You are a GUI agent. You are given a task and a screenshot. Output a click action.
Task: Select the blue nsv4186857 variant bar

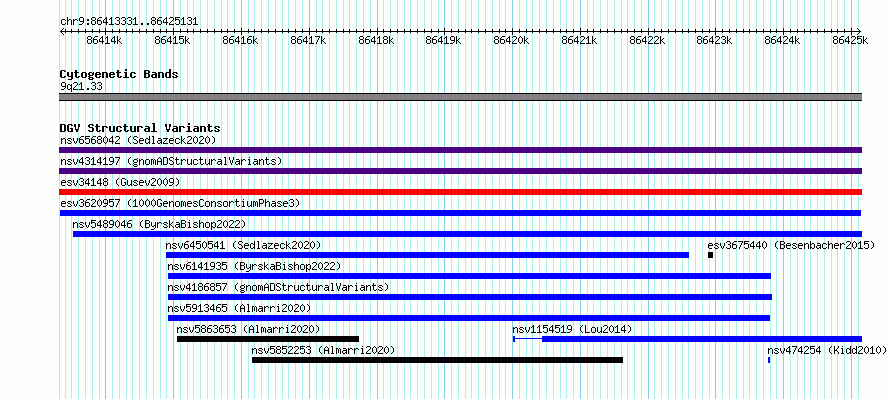tap(470, 297)
